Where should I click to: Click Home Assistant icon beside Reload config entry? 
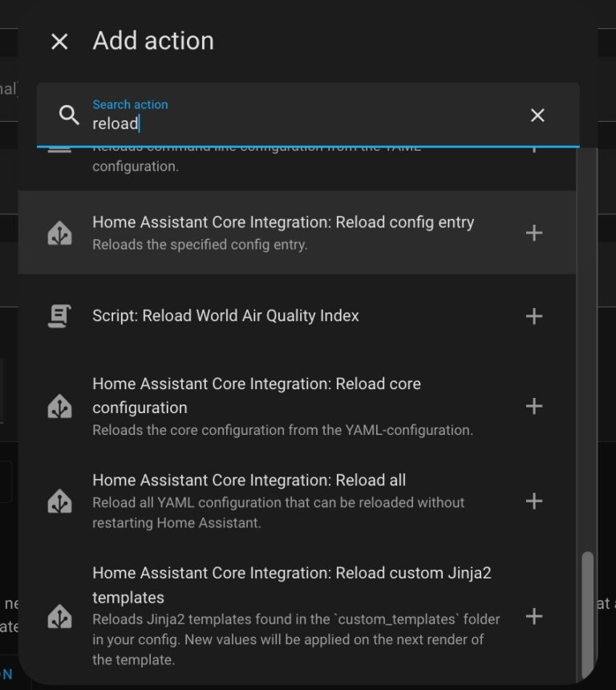tap(59, 233)
